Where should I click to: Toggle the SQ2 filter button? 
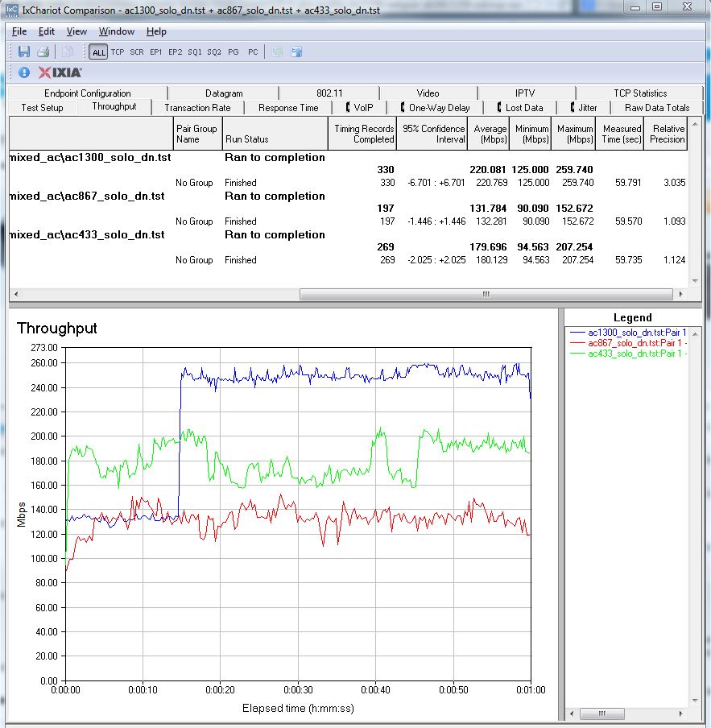click(x=214, y=52)
